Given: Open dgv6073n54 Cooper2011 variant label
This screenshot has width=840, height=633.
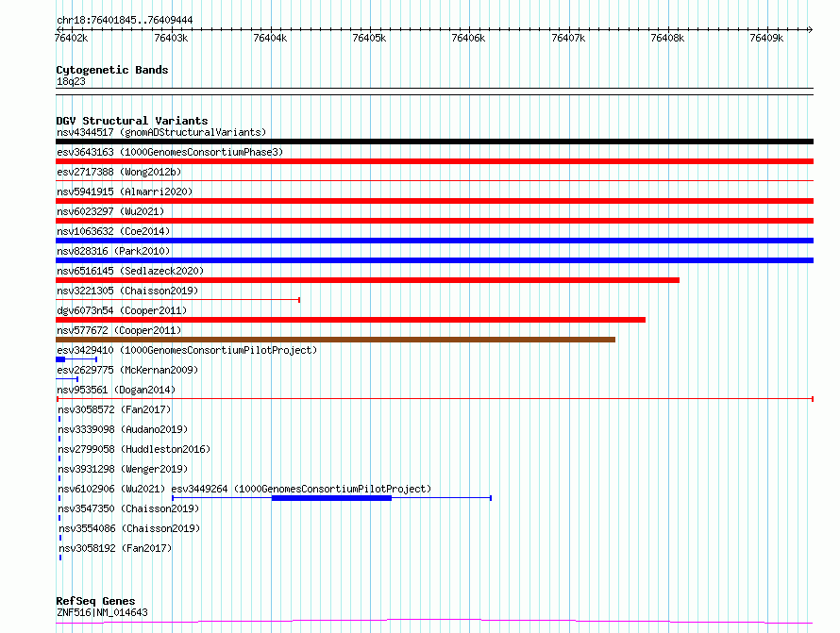Looking at the screenshot, I should pyautogui.click(x=122, y=310).
